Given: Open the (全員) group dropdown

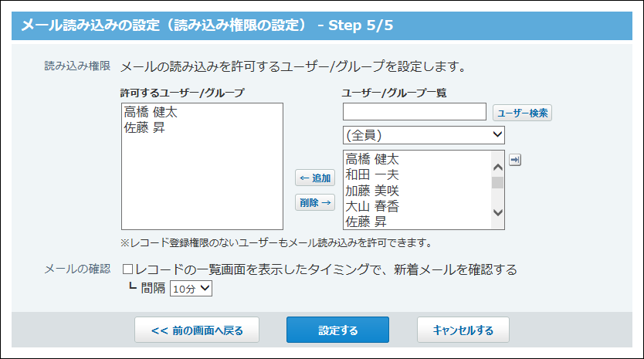Looking at the screenshot, I should 423,135.
